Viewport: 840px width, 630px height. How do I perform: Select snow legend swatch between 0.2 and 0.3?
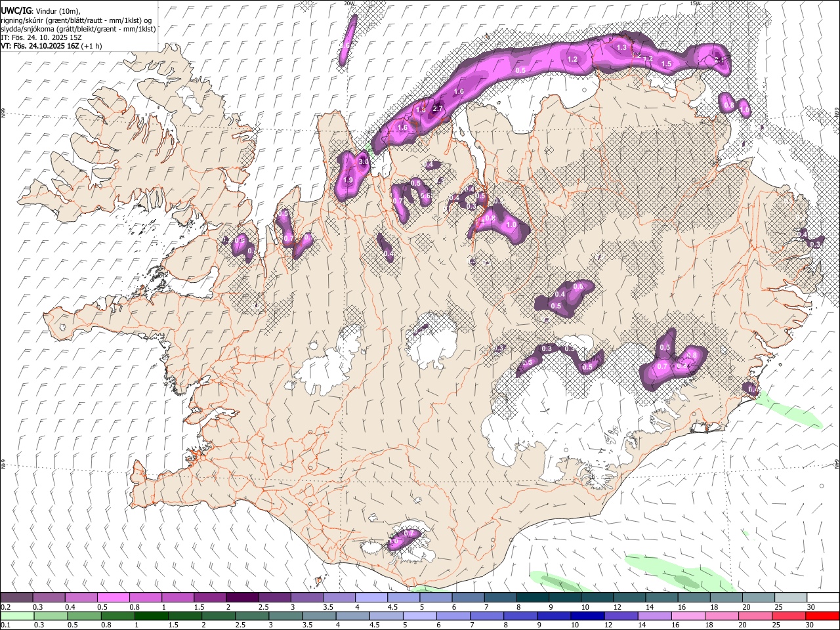(x=16, y=597)
